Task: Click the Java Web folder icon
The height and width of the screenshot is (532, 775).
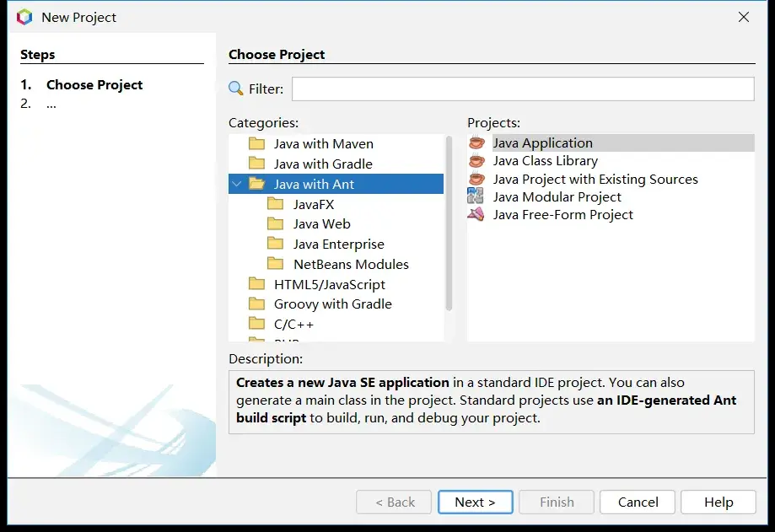Action: pyautogui.click(x=275, y=223)
